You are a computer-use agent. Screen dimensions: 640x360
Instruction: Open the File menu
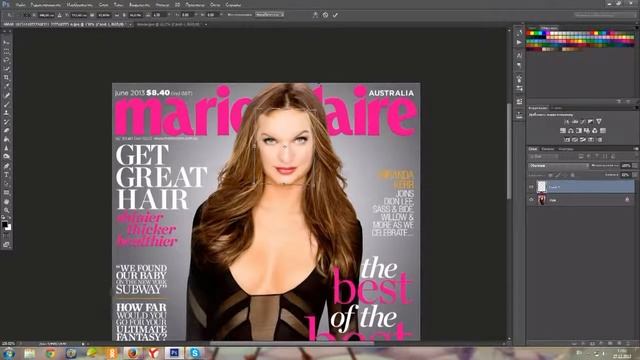(20, 5)
